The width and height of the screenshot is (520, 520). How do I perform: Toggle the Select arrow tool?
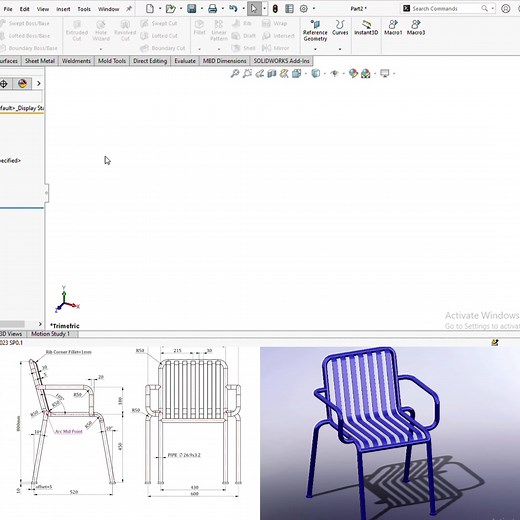[x=254, y=9]
